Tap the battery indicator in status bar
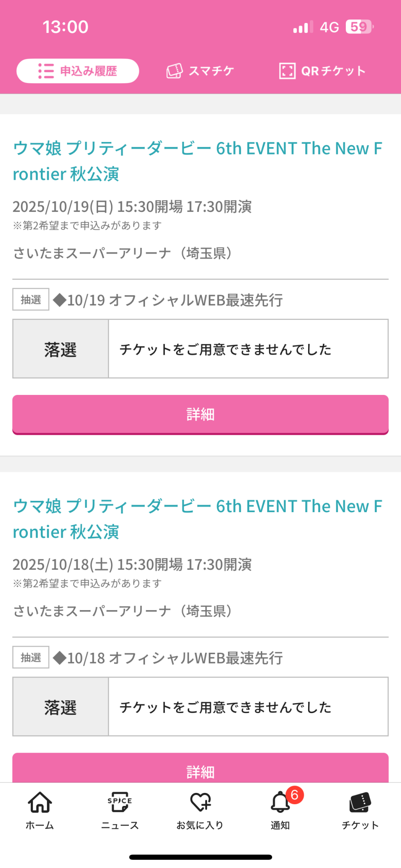This screenshot has height=868, width=401. (359, 27)
